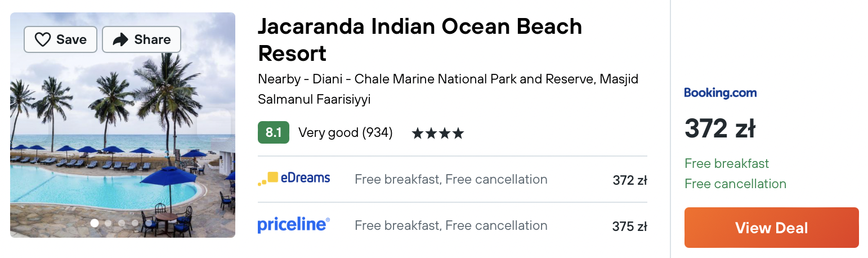
Task: Select the second image carousel dot
Action: (108, 223)
